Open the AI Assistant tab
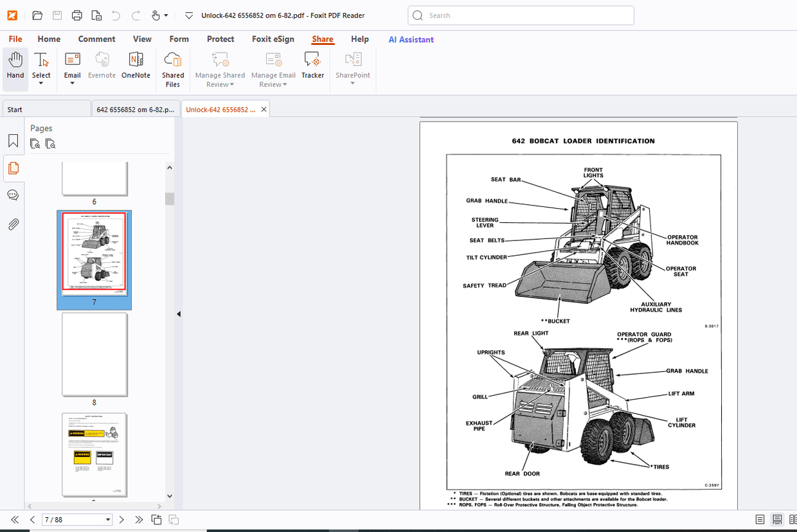 pyautogui.click(x=411, y=39)
